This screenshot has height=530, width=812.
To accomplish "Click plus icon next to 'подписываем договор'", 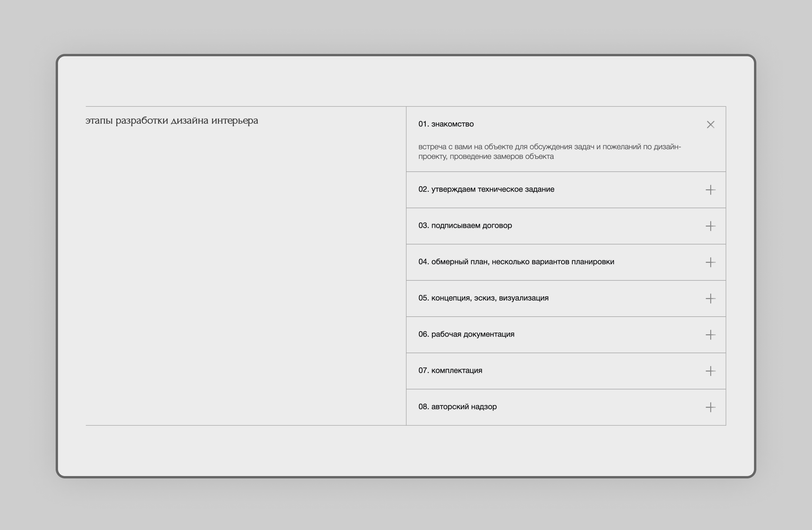I will pyautogui.click(x=710, y=226).
